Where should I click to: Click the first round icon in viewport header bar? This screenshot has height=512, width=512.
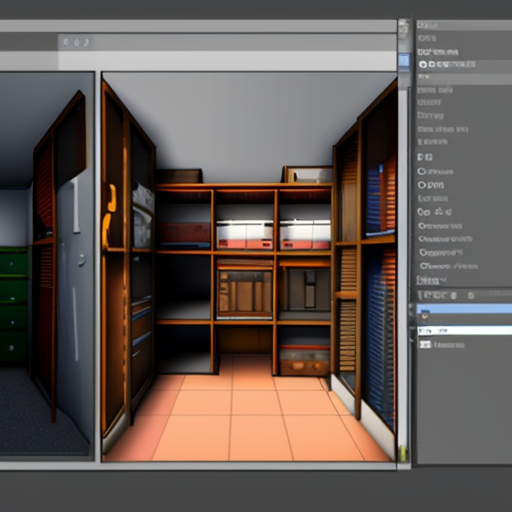pyautogui.click(x=66, y=42)
